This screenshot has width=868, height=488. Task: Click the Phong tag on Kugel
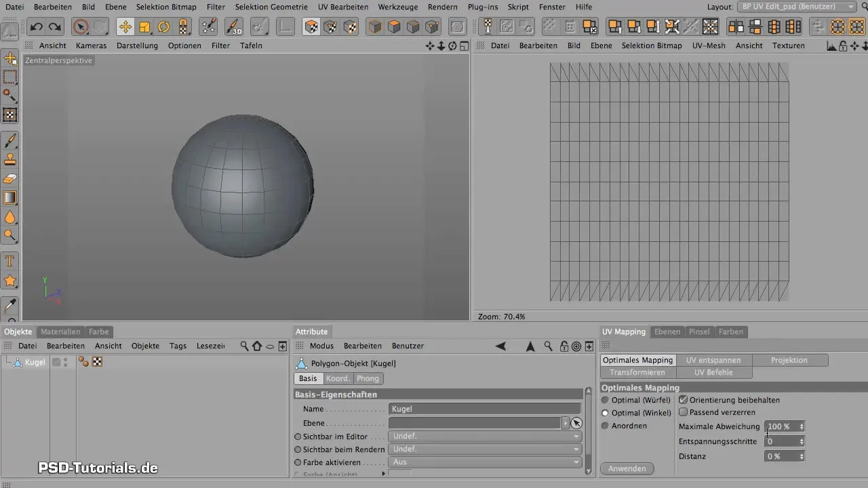84,362
